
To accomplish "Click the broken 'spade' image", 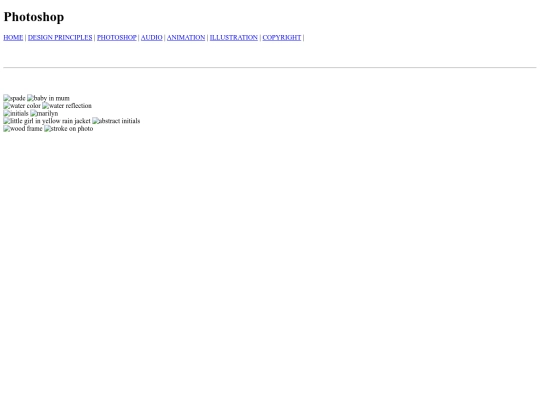I will pos(14,98).
